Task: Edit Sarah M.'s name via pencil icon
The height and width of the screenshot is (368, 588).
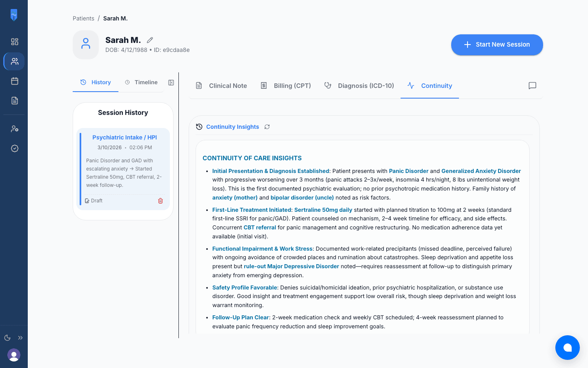Action: (149, 40)
